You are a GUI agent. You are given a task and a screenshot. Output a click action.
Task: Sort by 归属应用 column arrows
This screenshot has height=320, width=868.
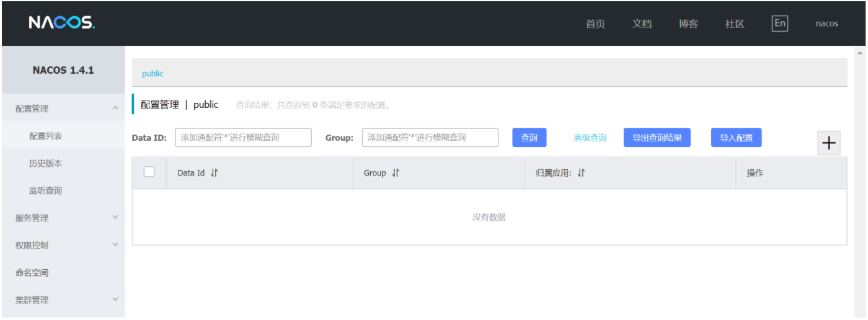pos(581,173)
